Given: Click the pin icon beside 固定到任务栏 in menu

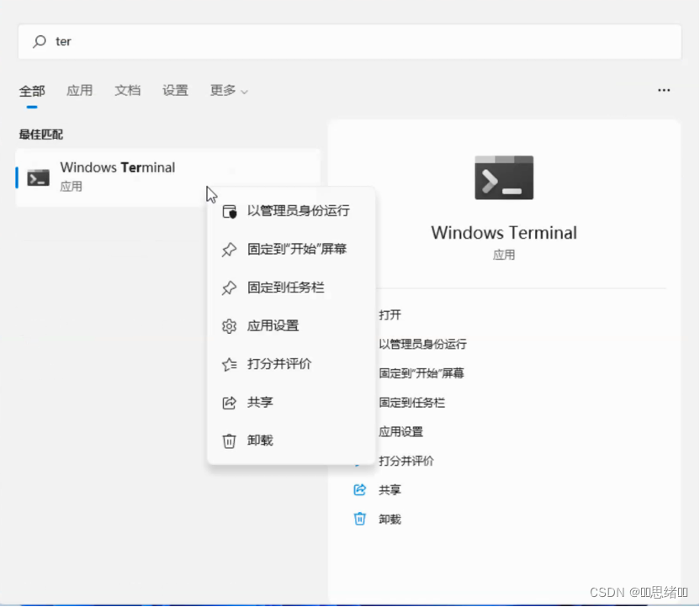Looking at the screenshot, I should tap(229, 288).
